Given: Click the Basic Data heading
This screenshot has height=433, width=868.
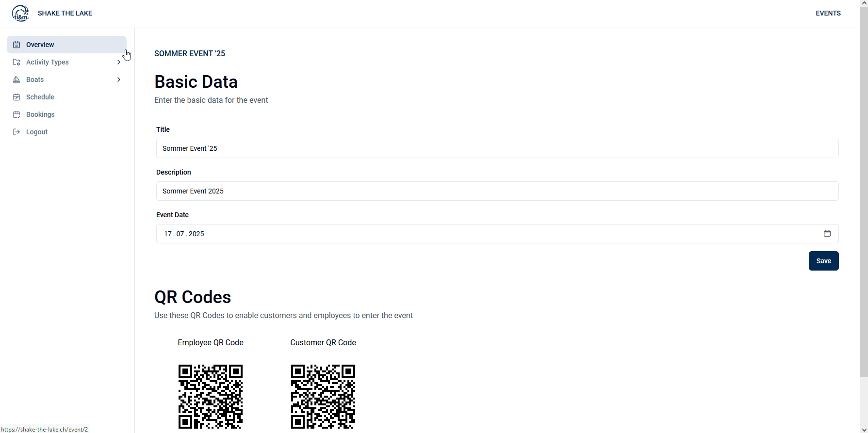Looking at the screenshot, I should [196, 82].
